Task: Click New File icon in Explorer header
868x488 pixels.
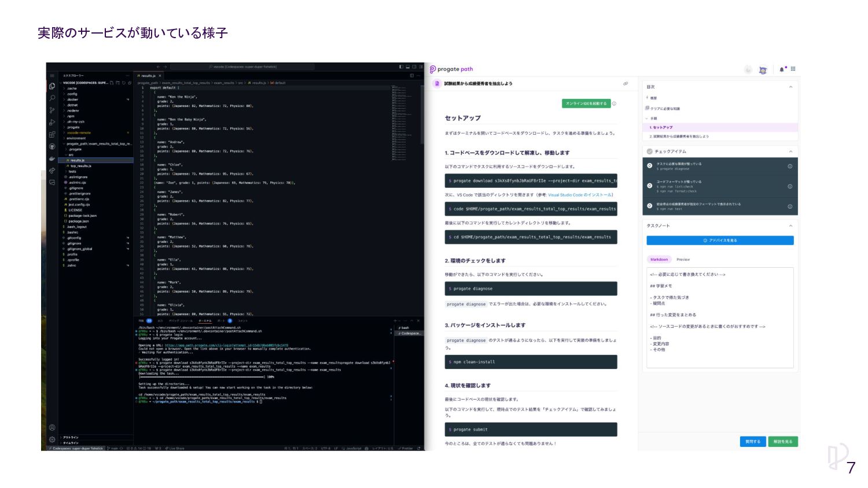Action: pos(112,83)
